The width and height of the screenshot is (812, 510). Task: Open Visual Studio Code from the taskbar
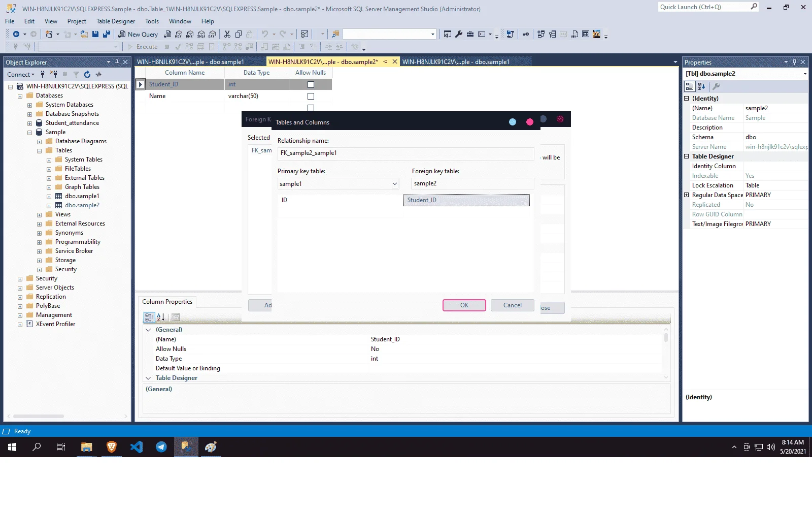137,447
